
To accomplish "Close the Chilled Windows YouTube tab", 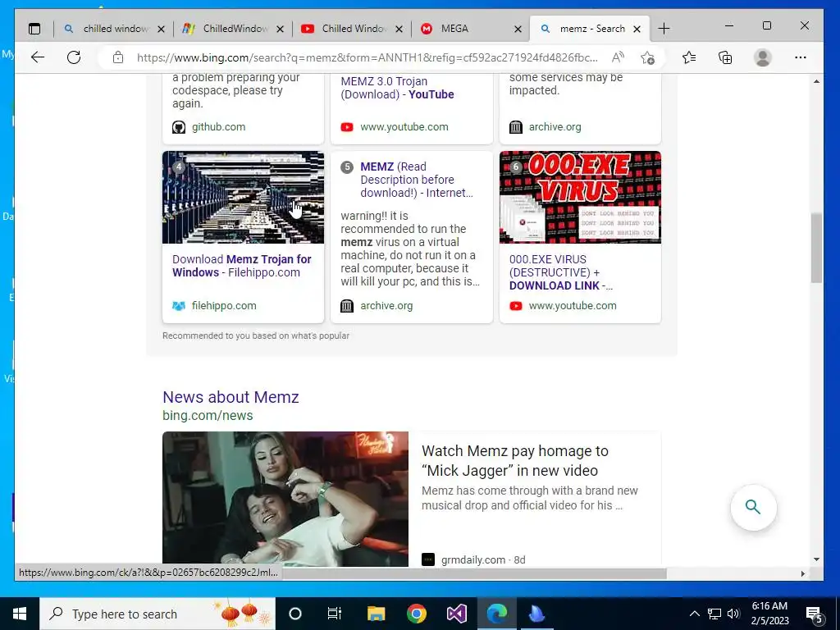I will coord(399,30).
